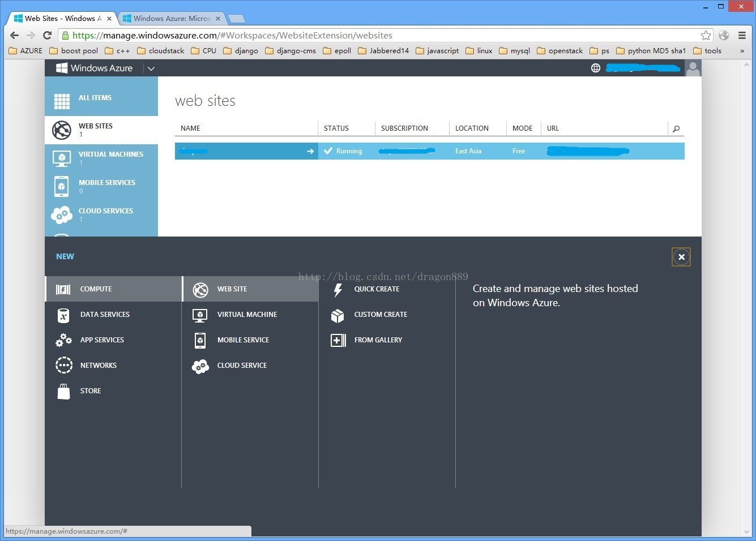This screenshot has height=541, width=756.
Task: Choose Web Site under Compute
Action: click(250, 289)
